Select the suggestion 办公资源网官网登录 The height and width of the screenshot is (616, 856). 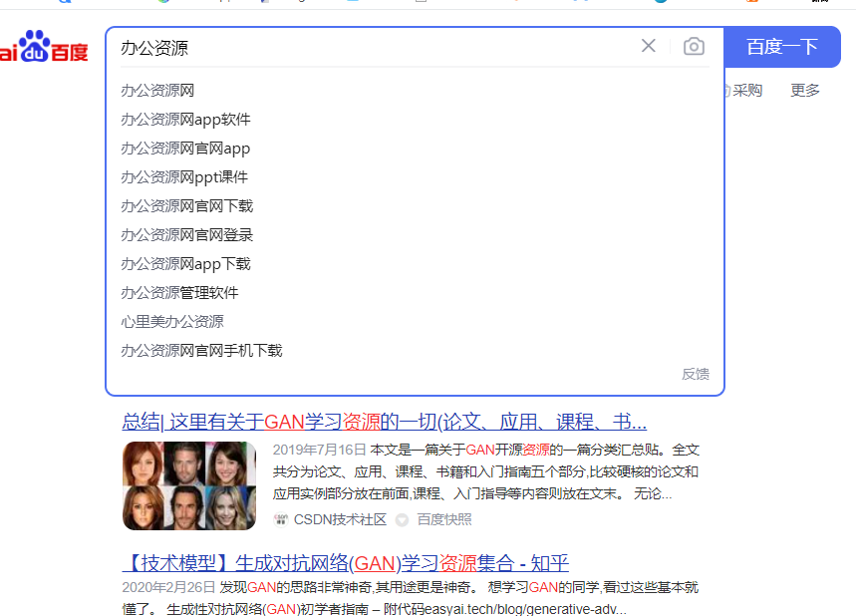coord(186,235)
